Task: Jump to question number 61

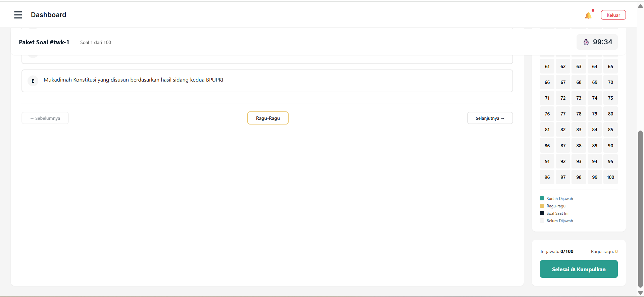Action: (547, 66)
